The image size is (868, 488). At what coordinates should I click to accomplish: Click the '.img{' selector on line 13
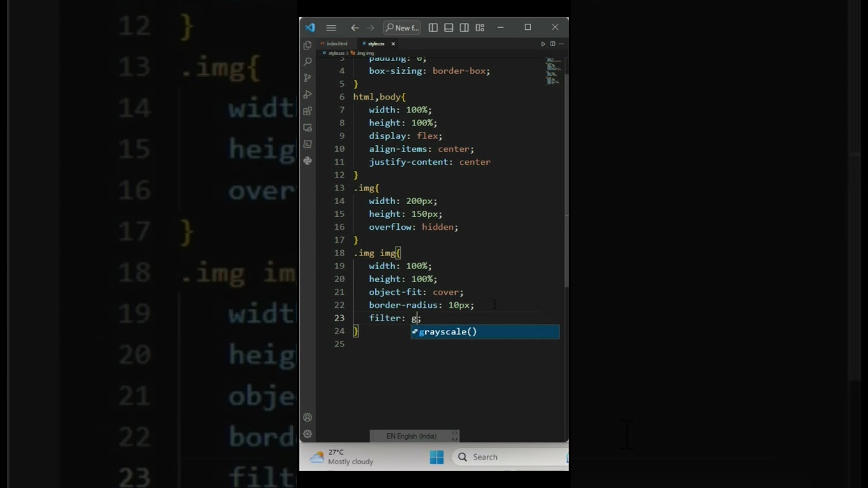pos(366,188)
